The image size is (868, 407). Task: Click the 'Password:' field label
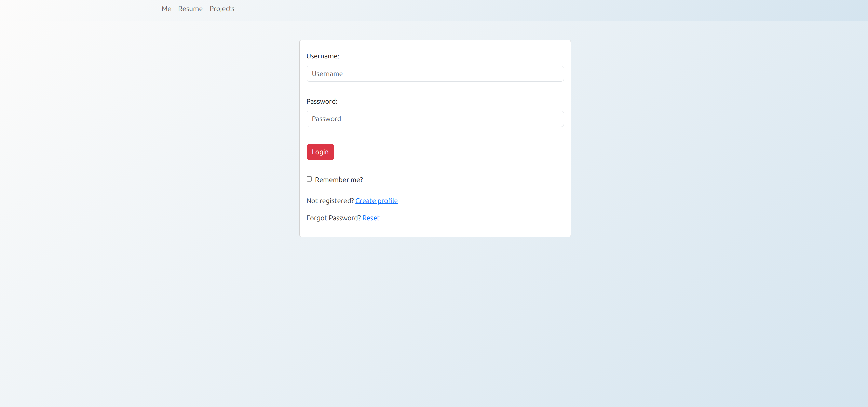click(322, 101)
